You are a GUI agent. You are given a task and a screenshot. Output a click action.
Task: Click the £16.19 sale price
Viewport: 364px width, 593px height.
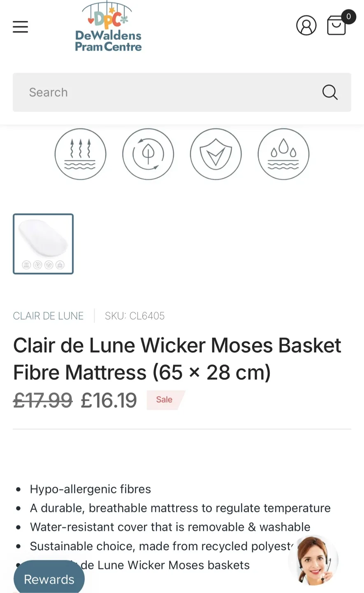109,400
